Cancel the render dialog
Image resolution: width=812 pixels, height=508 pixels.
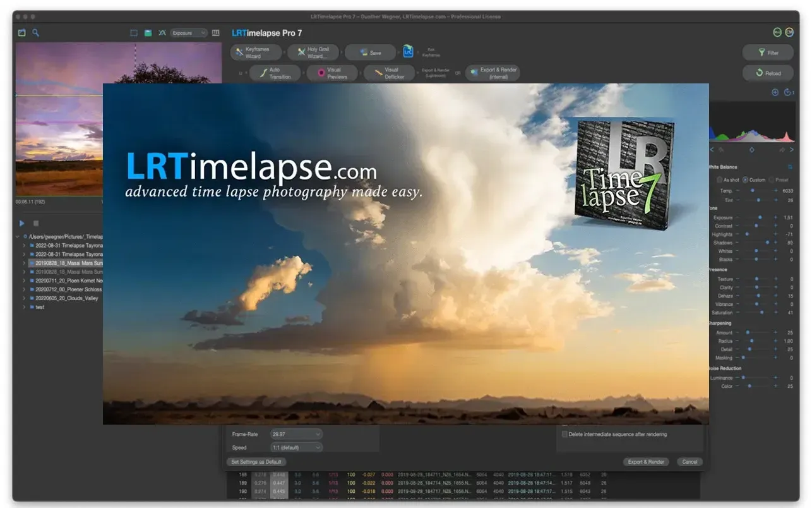(x=689, y=461)
